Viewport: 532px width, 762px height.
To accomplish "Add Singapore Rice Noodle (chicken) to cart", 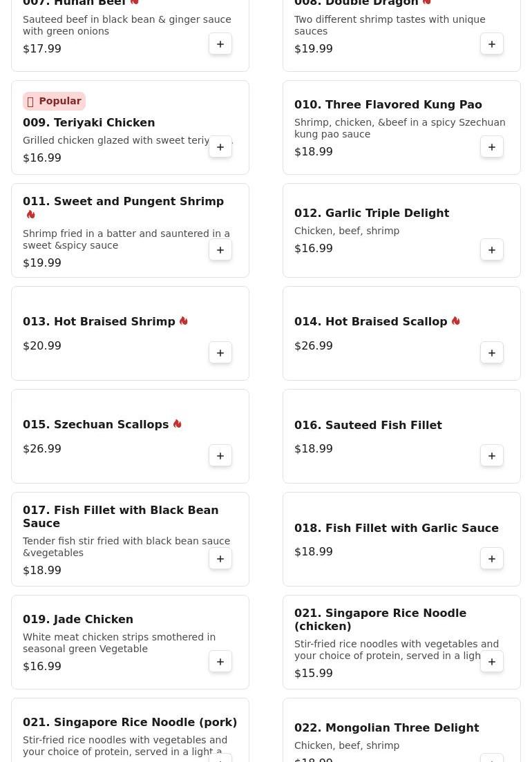I will pos(492,662).
